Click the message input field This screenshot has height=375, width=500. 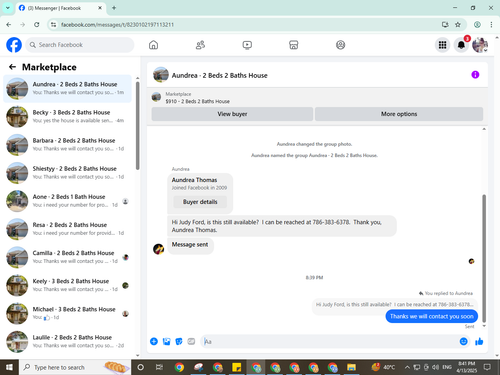[330, 341]
